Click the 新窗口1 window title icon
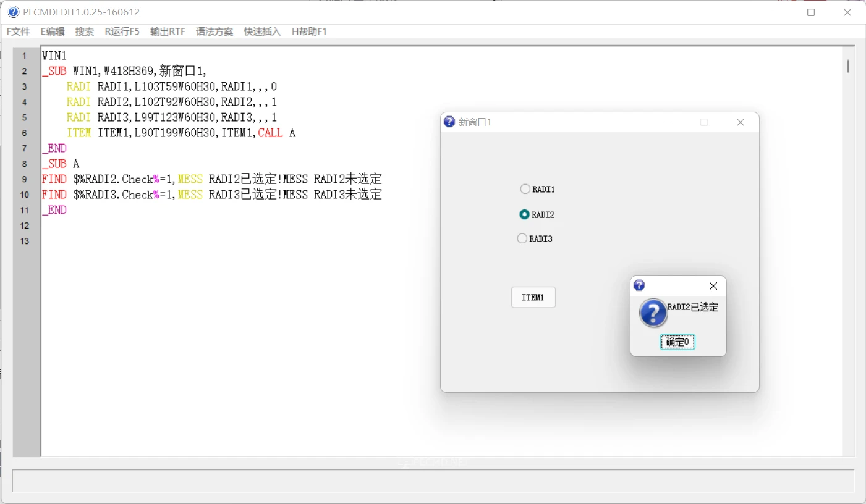Screen dimensions: 866x504 (x=449, y=122)
